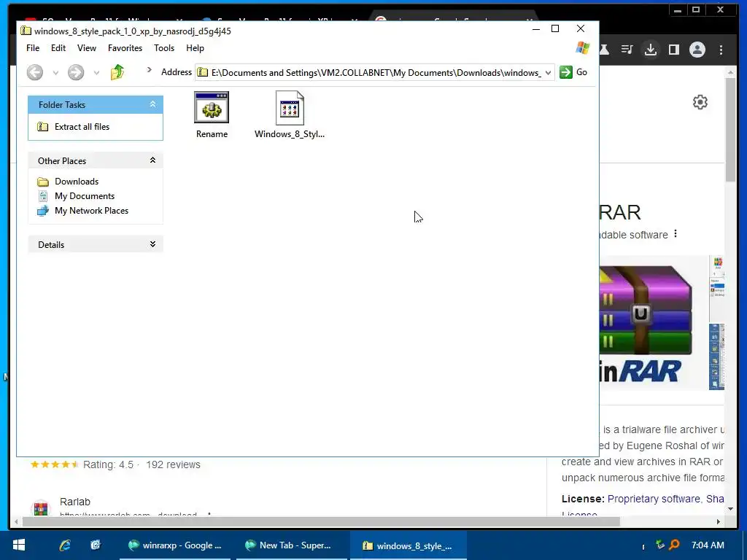Open the Address bar dropdown

[549, 72]
